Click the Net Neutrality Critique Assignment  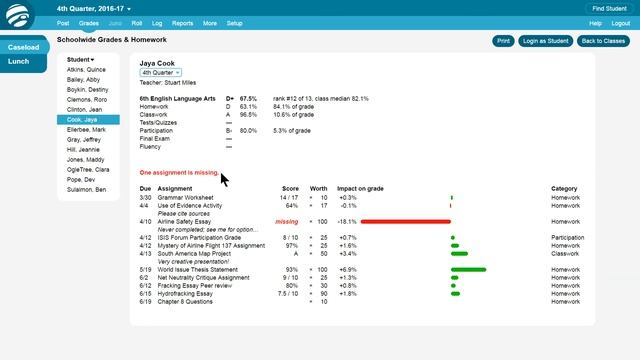click(x=203, y=278)
